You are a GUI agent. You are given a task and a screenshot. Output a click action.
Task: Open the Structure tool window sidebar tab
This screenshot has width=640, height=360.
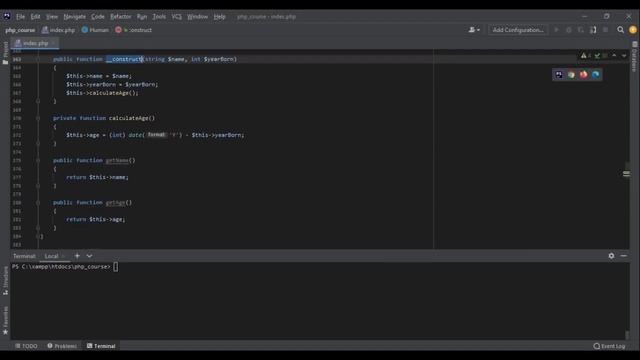(x=5, y=281)
